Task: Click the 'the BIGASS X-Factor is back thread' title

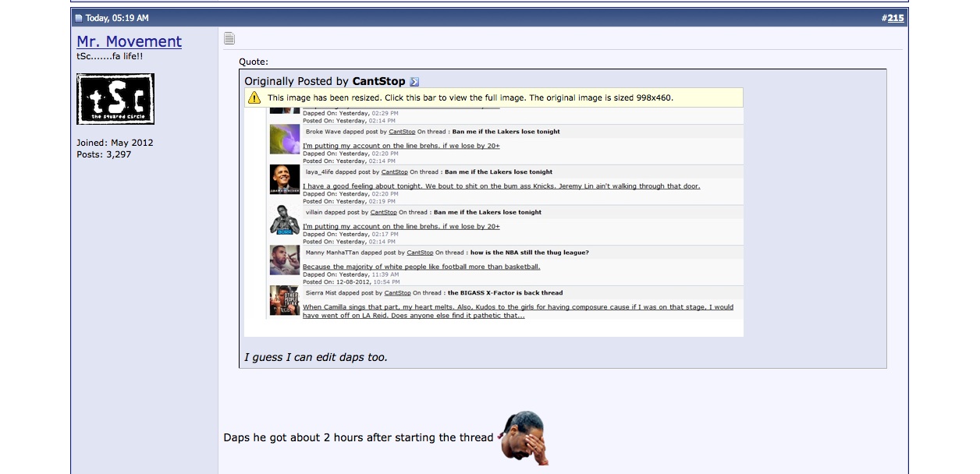Action: click(x=504, y=293)
